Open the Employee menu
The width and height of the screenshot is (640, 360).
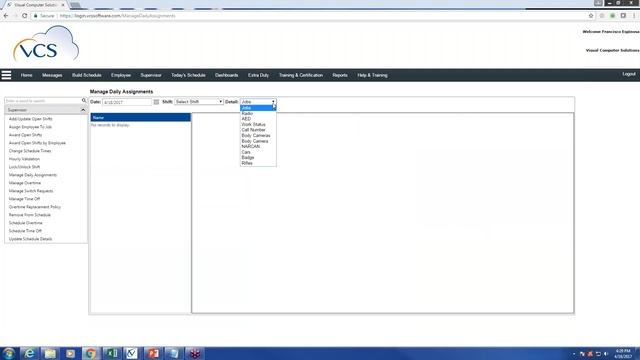[x=121, y=75]
